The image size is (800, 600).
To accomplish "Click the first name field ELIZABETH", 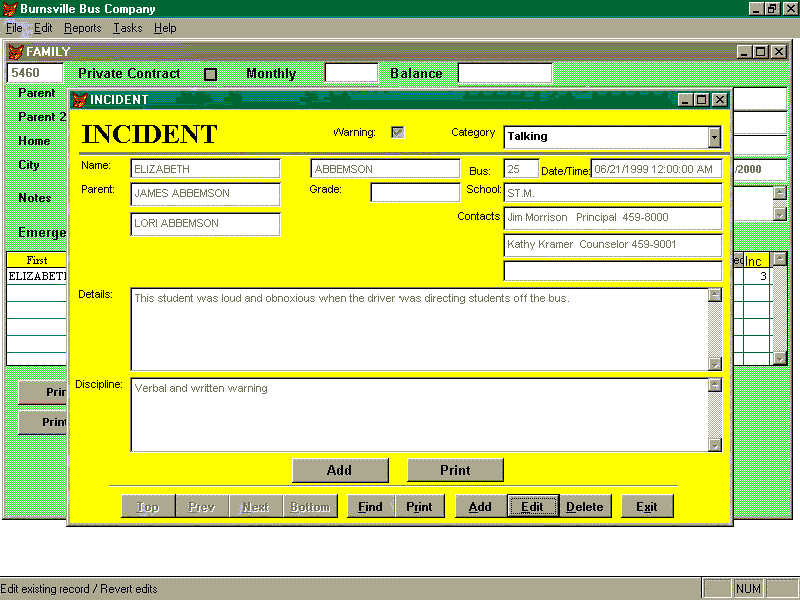I will click(x=206, y=169).
